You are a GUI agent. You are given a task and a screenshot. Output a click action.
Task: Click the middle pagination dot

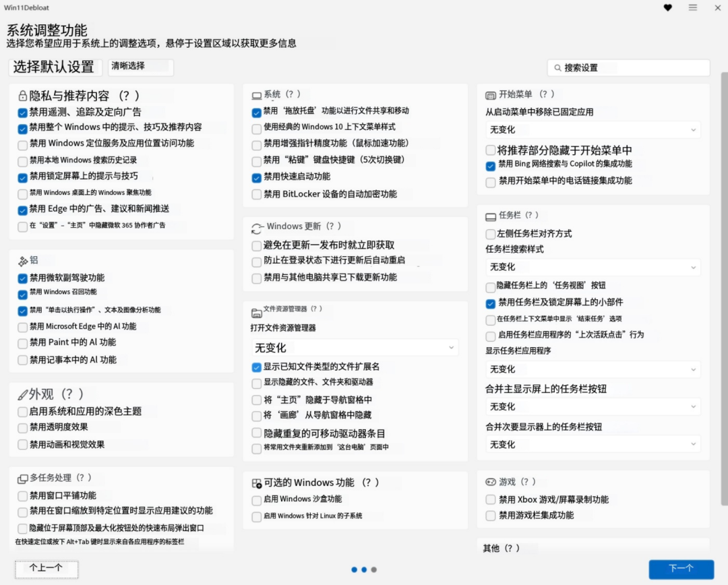[364, 569]
